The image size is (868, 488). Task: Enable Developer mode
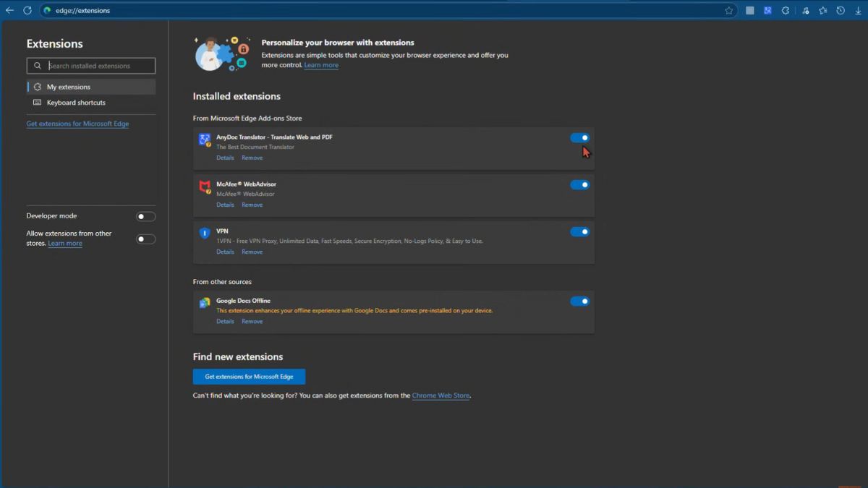(x=145, y=216)
